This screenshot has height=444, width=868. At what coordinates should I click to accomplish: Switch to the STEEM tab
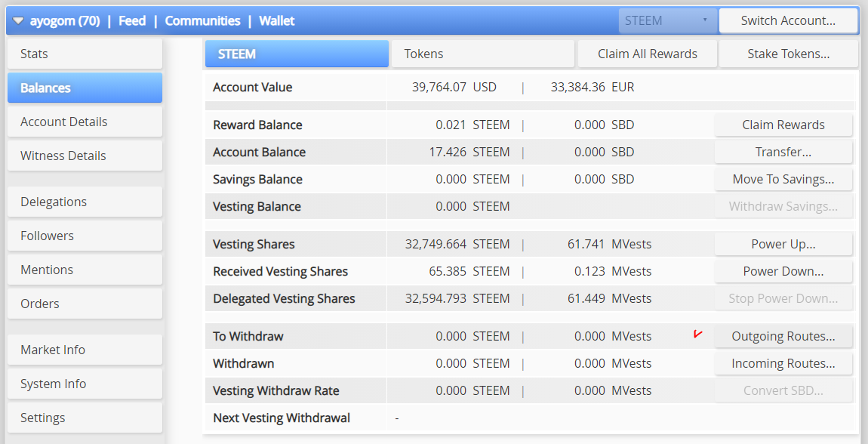coord(297,54)
